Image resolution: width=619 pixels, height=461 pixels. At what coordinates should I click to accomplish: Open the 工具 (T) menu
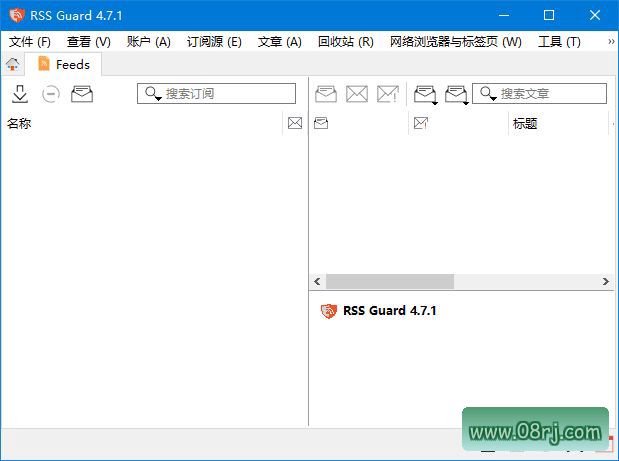pos(559,41)
